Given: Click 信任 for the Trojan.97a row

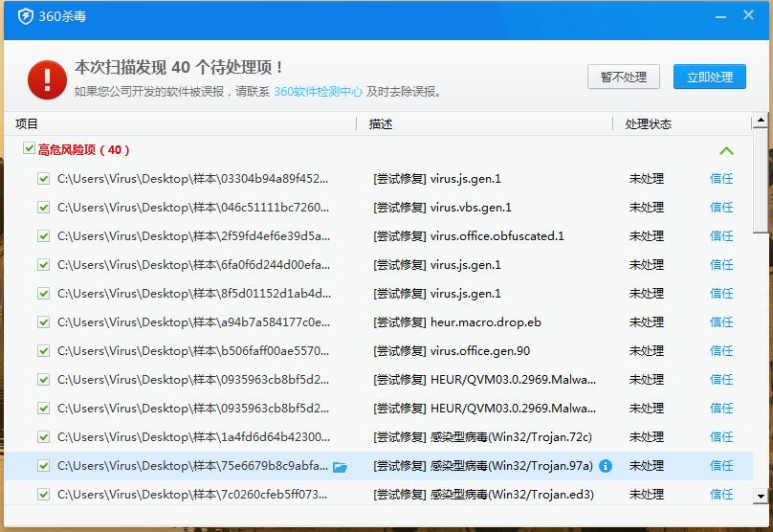Looking at the screenshot, I should click(x=721, y=465).
